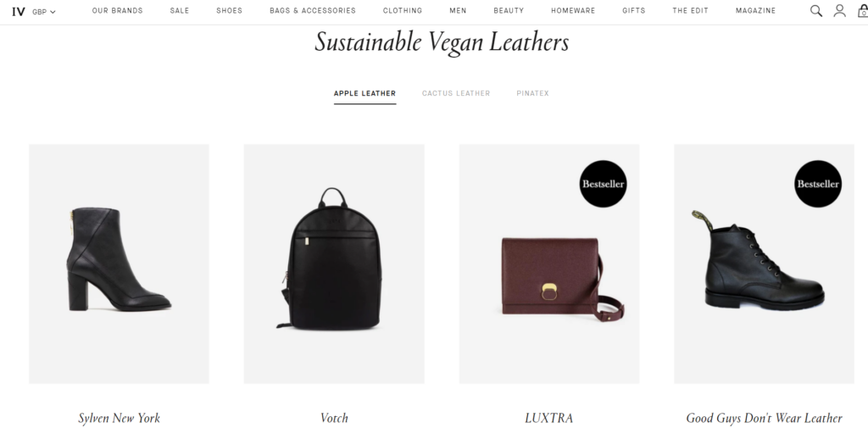Open the Sale menu item
This screenshot has height=428, width=868.
tap(180, 10)
